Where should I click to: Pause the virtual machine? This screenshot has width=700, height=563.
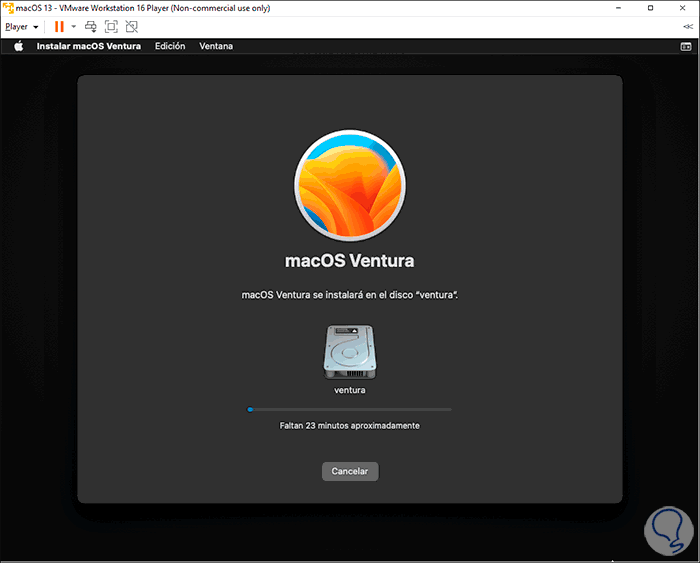coord(59,27)
